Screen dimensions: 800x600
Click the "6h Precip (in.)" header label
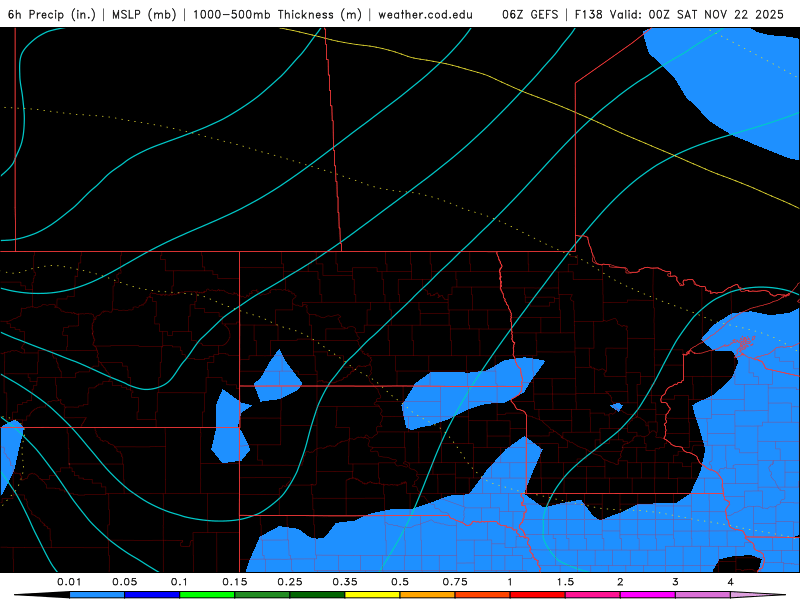(52, 14)
